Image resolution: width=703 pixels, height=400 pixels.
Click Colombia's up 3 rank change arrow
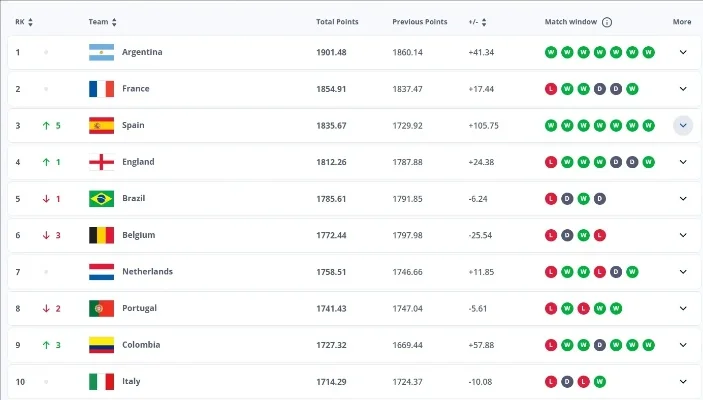tap(46, 345)
